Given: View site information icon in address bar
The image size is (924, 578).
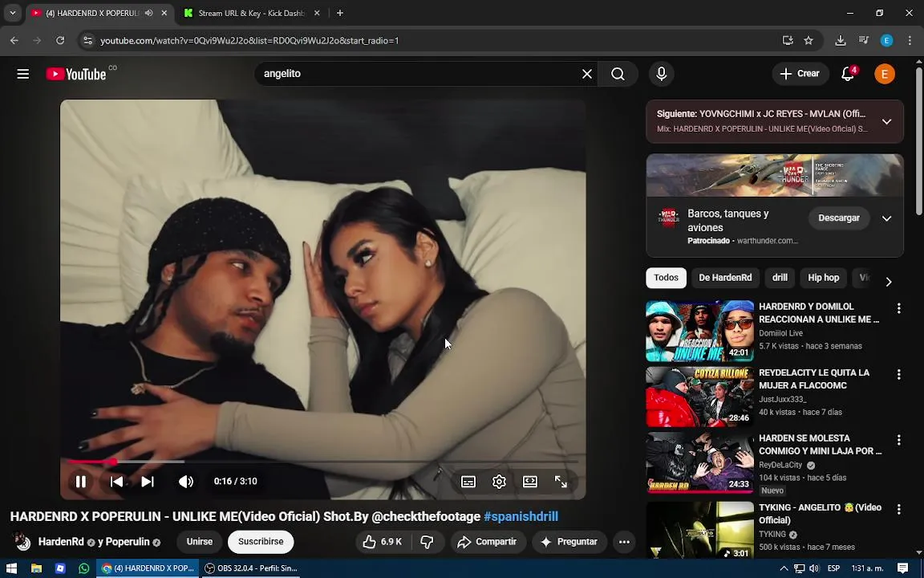Looking at the screenshot, I should coord(87,41).
